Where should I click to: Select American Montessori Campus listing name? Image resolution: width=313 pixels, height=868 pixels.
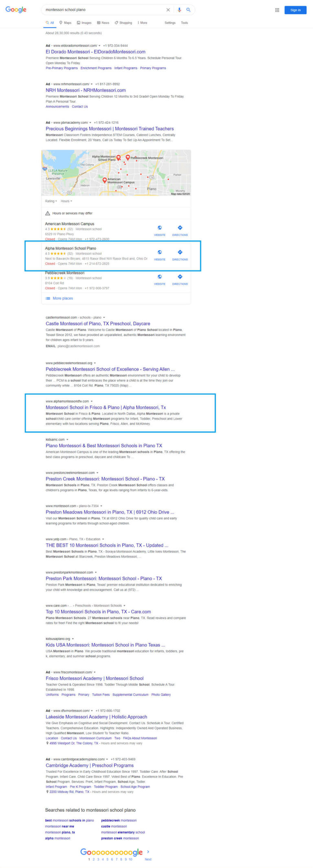(x=70, y=224)
